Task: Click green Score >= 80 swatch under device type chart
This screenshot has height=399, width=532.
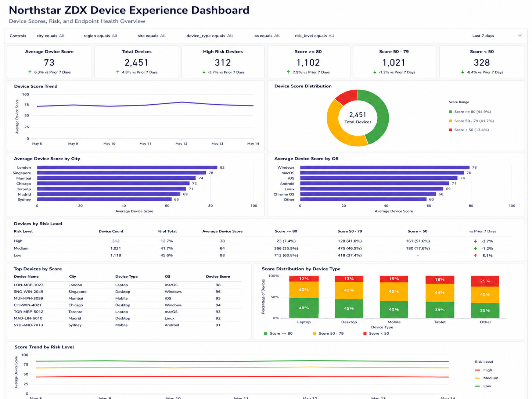Action: click(266, 333)
